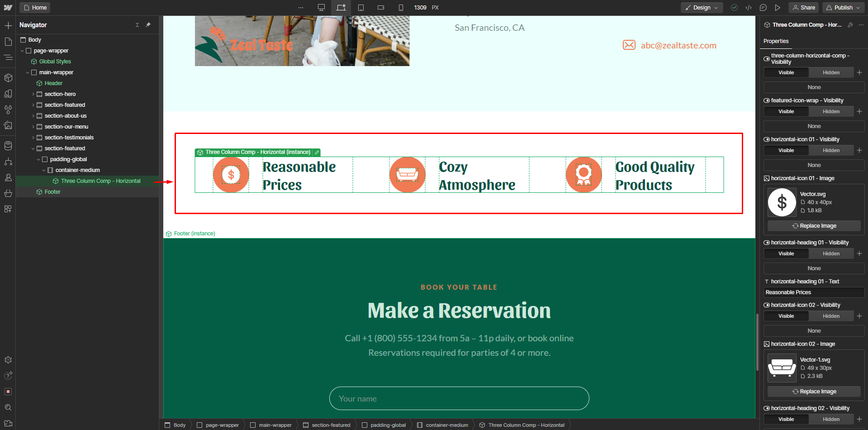The height and width of the screenshot is (430, 868).
Task: Open the padding-global breadcrumb item
Action: point(388,425)
